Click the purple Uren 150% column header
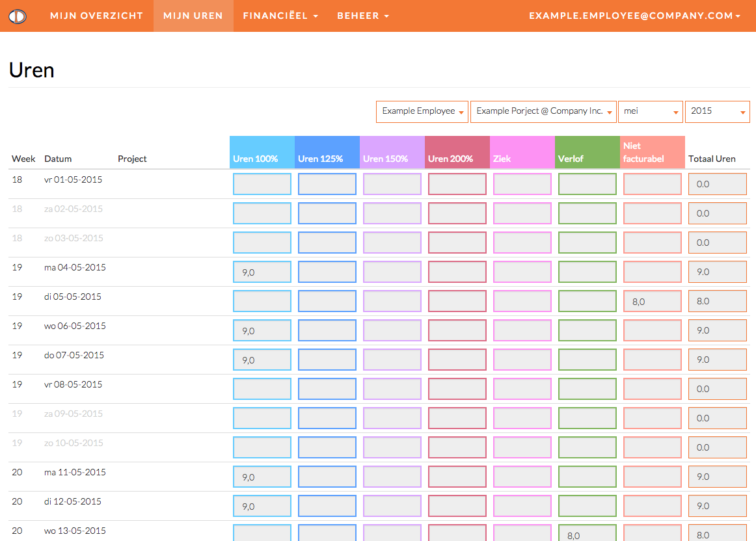756x541 pixels. [392, 152]
